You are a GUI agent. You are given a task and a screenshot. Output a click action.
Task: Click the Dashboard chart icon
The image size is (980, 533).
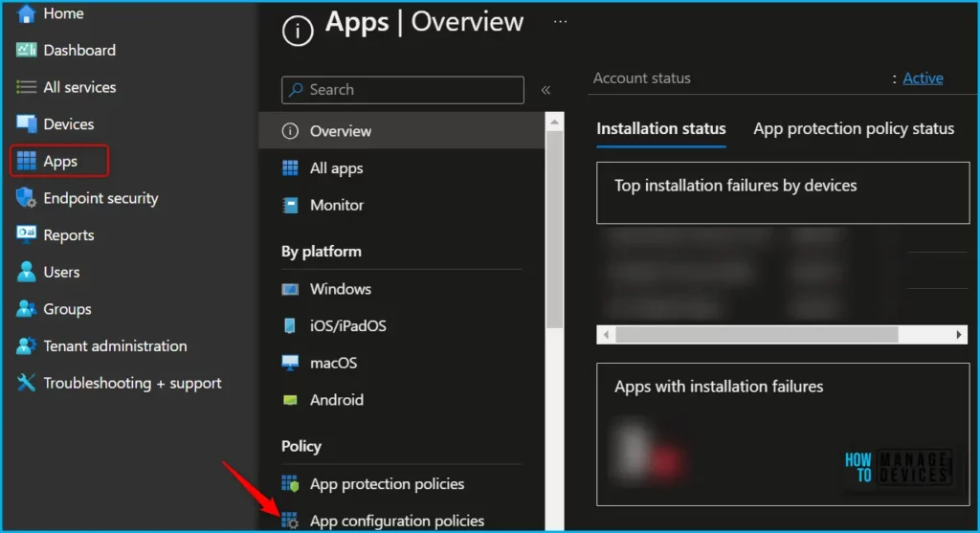click(26, 50)
